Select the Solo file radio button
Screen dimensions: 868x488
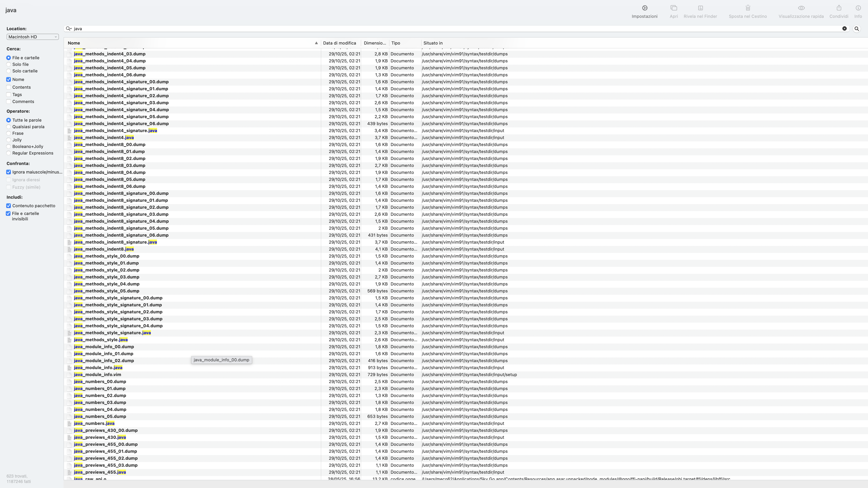(x=9, y=64)
